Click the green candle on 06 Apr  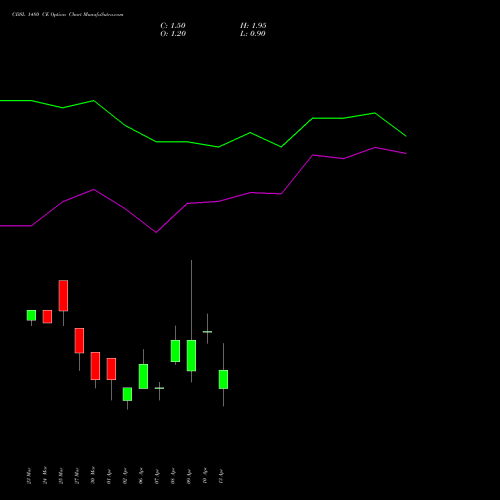click(143, 376)
